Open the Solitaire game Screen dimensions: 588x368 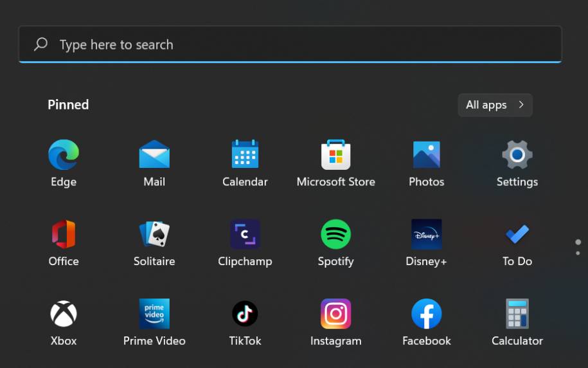pos(154,234)
